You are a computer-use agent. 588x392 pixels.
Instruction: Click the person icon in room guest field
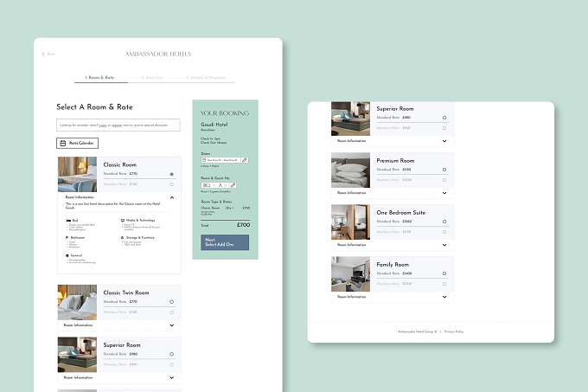(x=220, y=185)
